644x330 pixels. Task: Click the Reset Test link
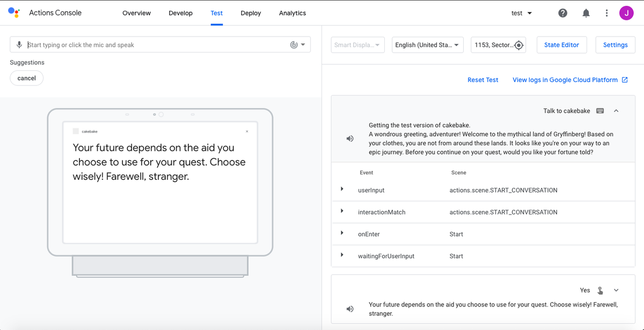(x=482, y=79)
